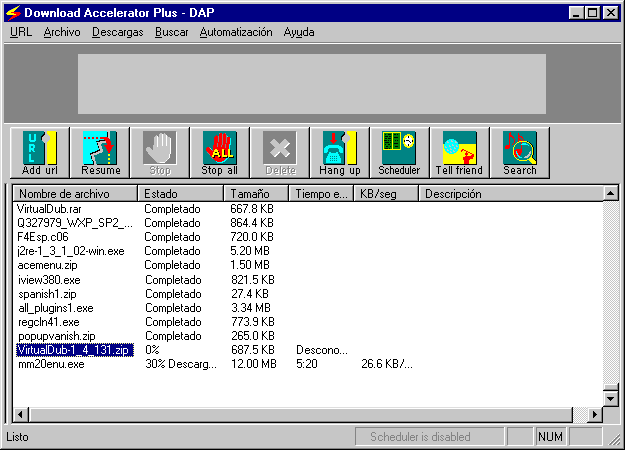Screen dimensions: 625x450
Task: Open the Ayuda menu
Action: click(x=298, y=32)
